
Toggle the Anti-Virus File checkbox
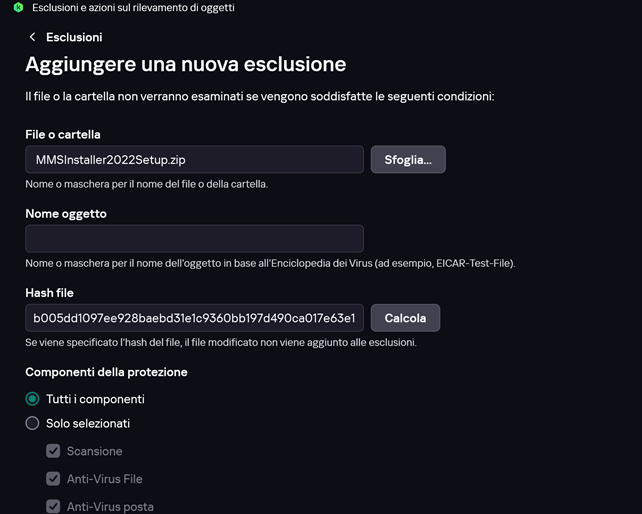pos(53,478)
